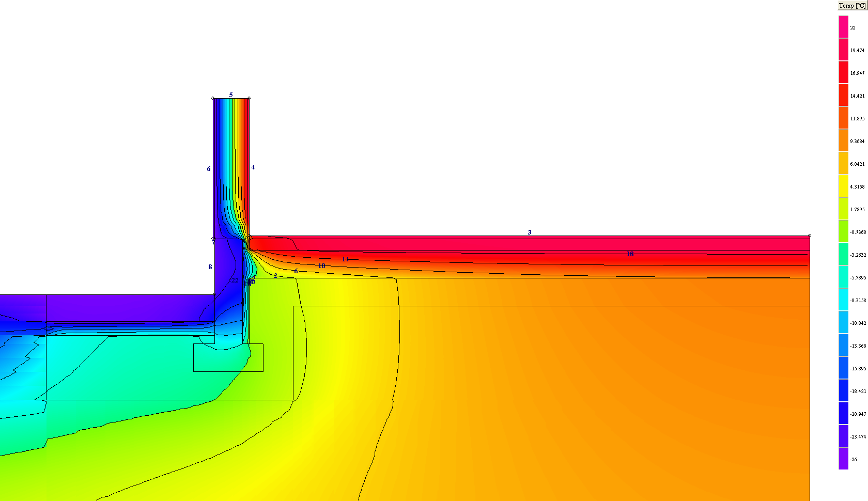Pick the blue legend swatch labeled -15.895
The image size is (868, 501).
843,368
